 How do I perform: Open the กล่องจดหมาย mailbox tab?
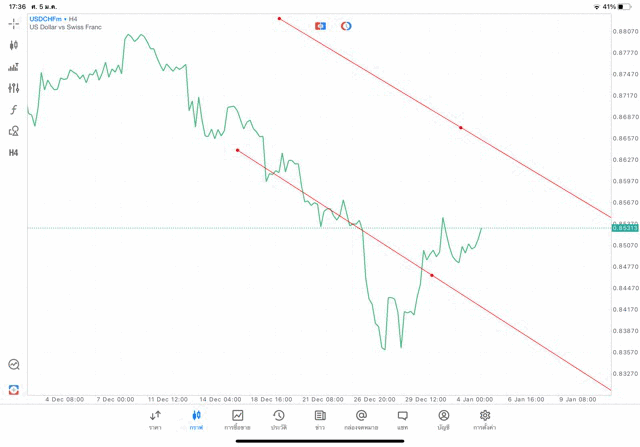361,419
